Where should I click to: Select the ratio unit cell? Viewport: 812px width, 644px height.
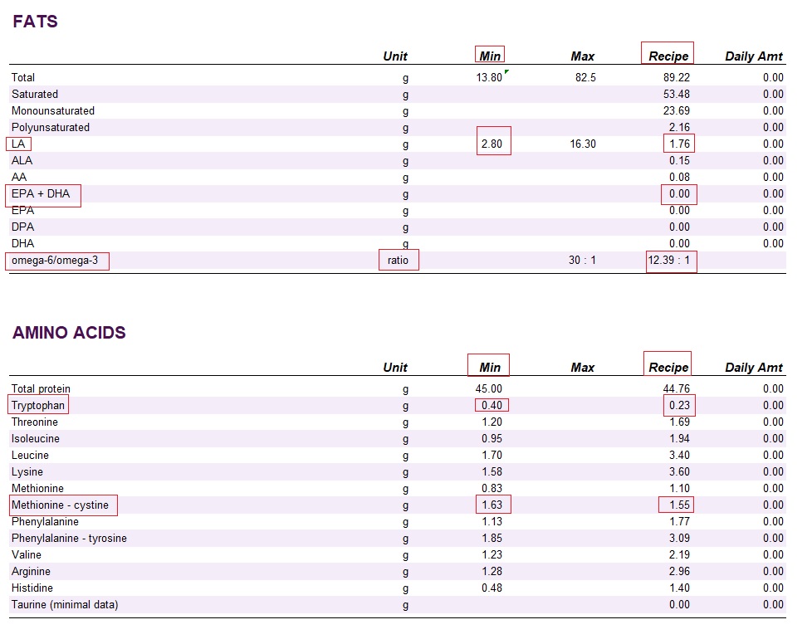[x=398, y=260]
